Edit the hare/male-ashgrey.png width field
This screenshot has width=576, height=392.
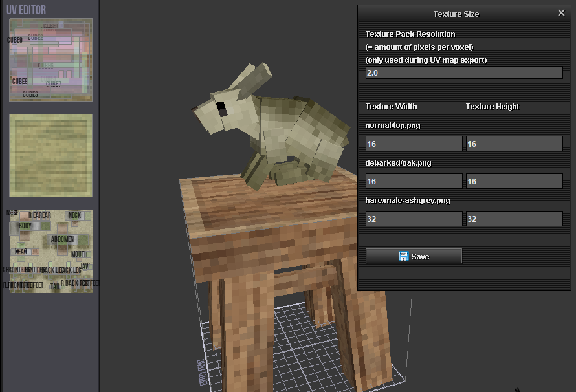click(x=414, y=219)
